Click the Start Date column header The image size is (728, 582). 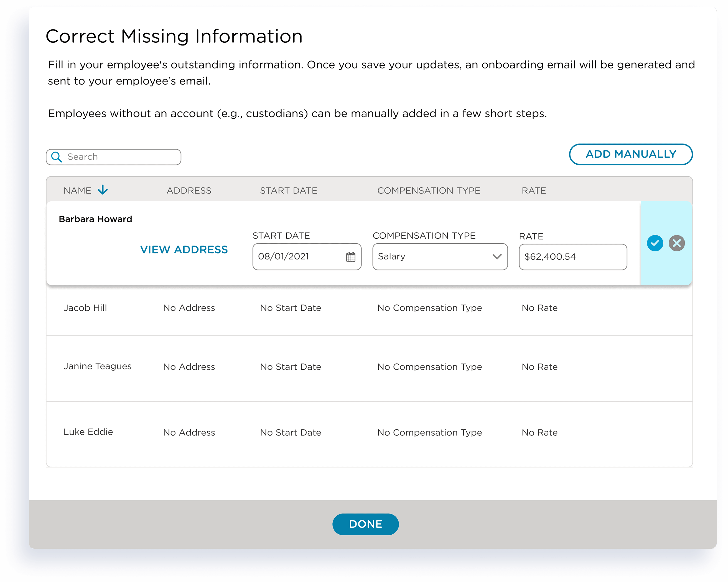tap(288, 191)
